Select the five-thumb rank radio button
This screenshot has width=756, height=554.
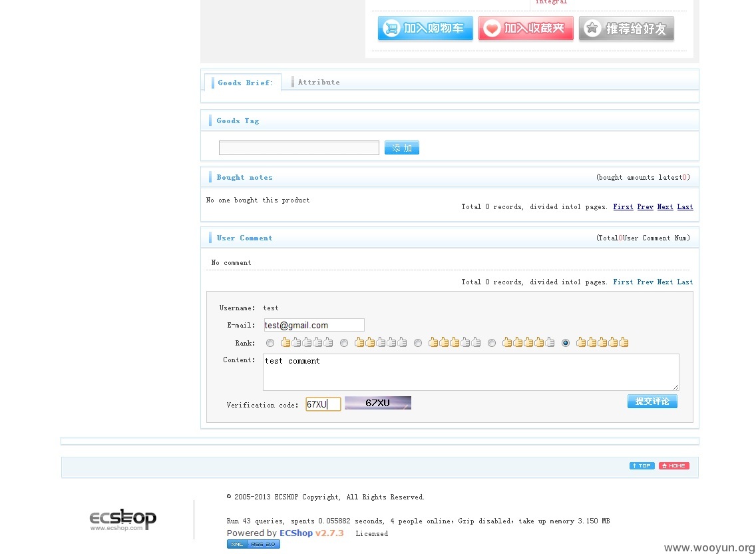[566, 343]
